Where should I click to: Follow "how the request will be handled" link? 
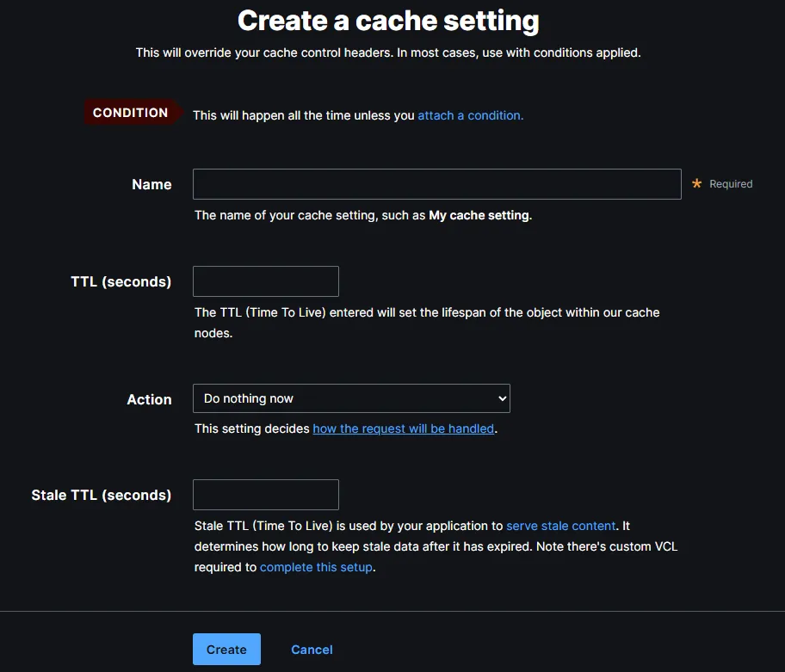(403, 428)
